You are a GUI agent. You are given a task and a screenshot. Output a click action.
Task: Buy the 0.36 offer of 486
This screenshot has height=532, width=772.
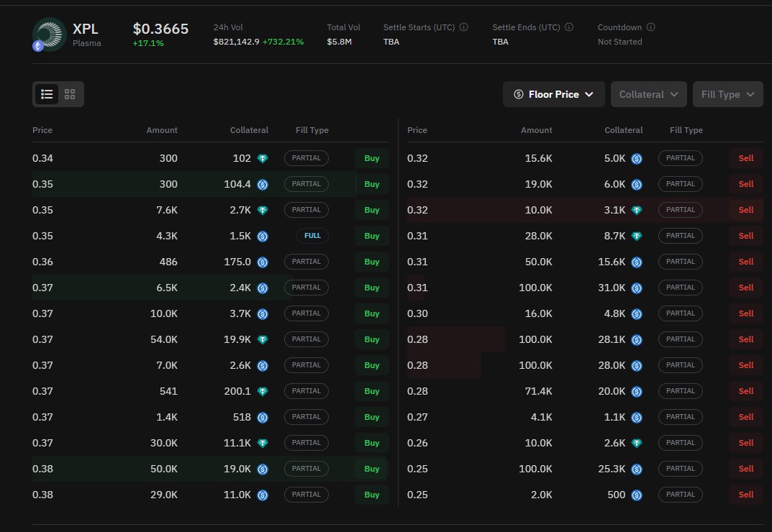[x=372, y=262]
